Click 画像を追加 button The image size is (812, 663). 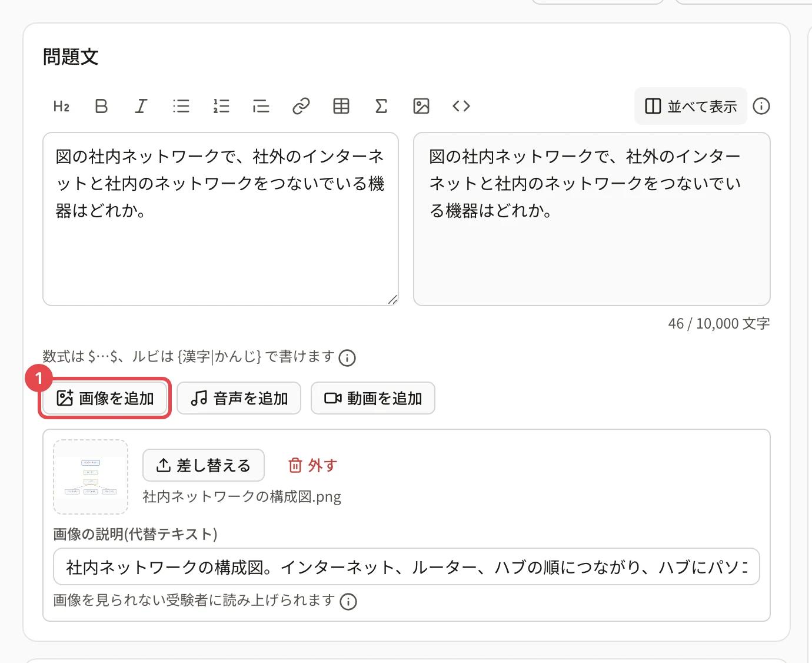pyautogui.click(x=105, y=398)
